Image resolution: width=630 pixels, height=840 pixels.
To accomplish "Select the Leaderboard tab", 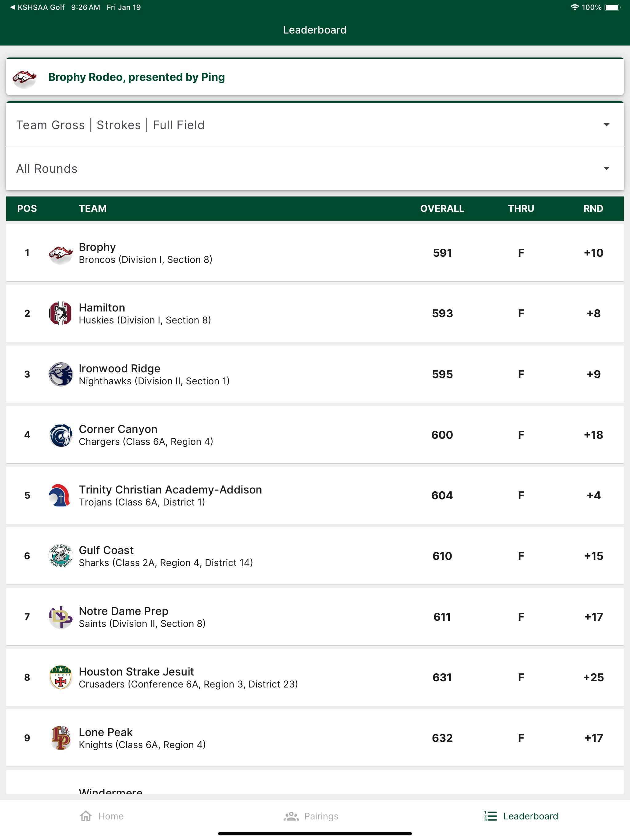I will (521, 816).
